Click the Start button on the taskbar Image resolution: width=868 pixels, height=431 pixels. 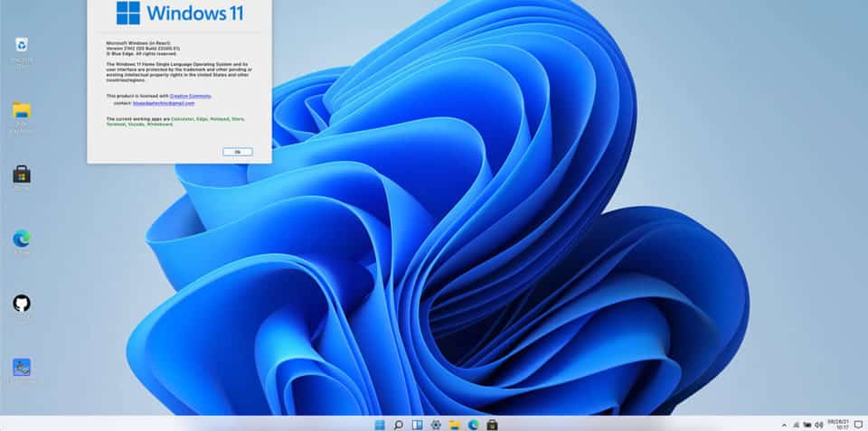click(x=379, y=424)
